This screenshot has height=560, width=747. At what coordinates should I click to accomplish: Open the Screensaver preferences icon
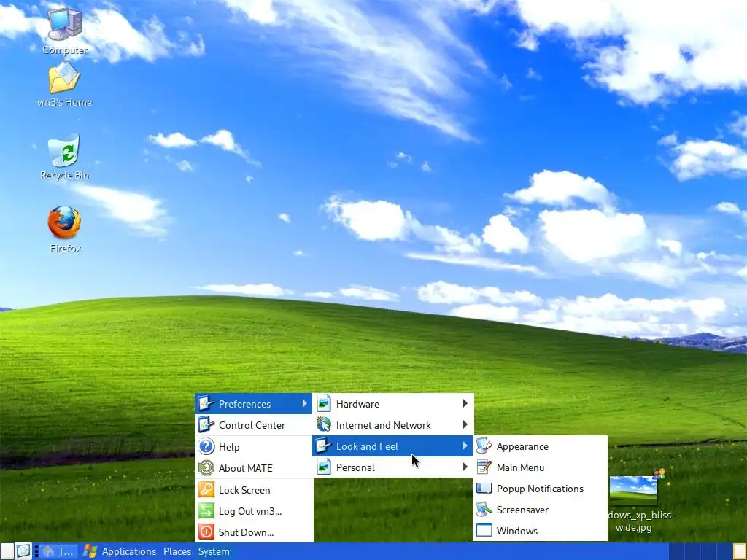click(x=484, y=510)
